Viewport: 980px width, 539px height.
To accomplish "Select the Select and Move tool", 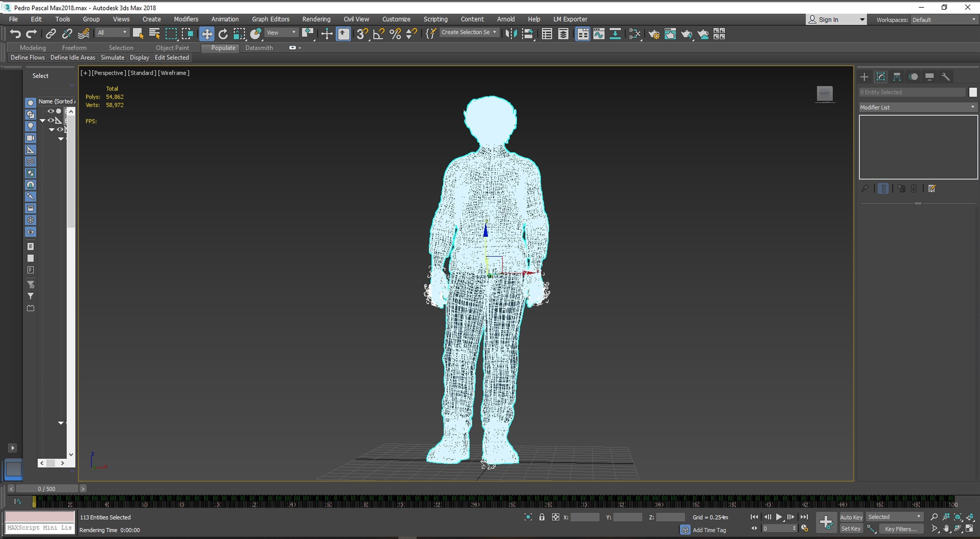I will (207, 33).
